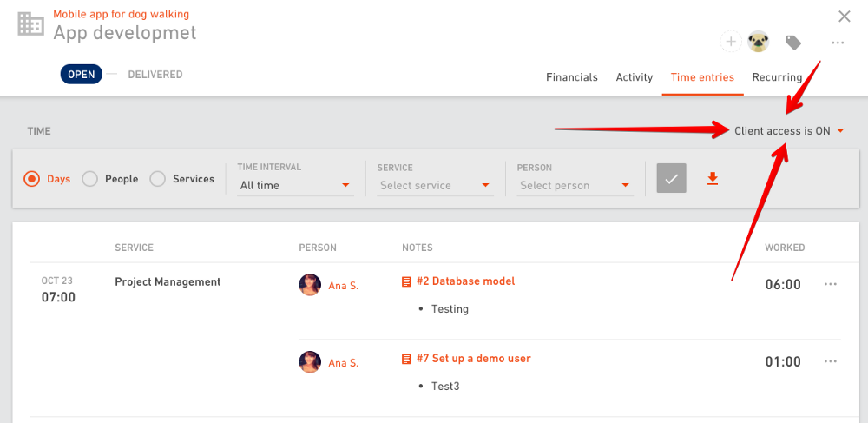Add a person with plus circle icon
Image resolution: width=868 pixels, height=423 pixels.
tap(731, 42)
